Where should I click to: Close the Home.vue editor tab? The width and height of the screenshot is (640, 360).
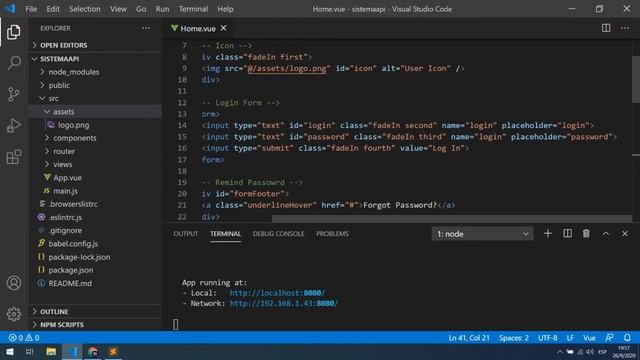pyautogui.click(x=223, y=28)
